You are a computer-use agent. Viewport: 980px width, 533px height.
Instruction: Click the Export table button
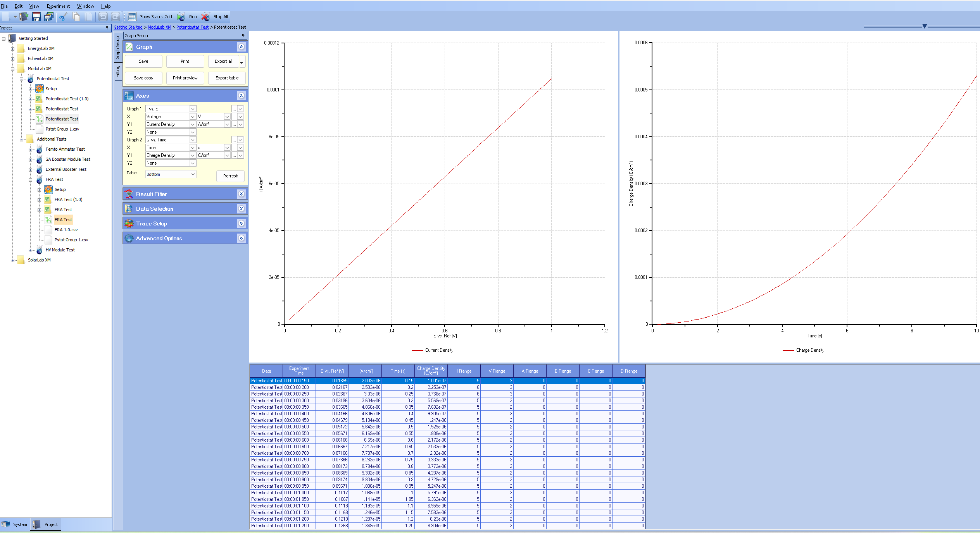tap(227, 78)
